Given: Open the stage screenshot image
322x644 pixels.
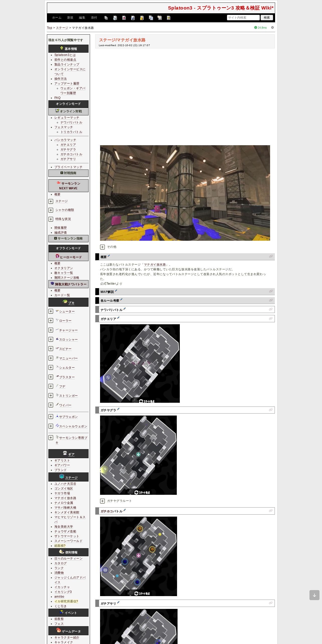Looking at the screenshot, I should click(x=185, y=193).
